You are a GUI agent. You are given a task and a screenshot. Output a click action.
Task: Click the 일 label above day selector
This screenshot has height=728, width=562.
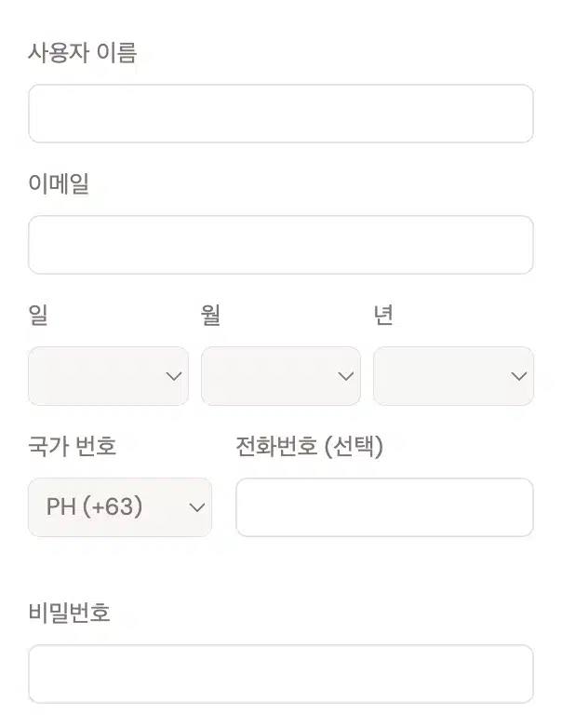tap(38, 315)
